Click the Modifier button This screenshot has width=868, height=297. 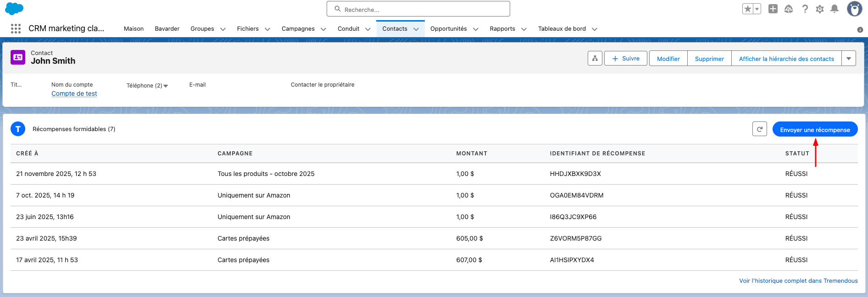[668, 59]
